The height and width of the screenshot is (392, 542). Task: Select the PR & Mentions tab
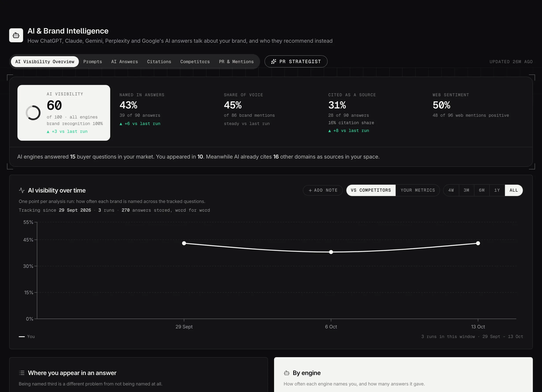point(236,62)
